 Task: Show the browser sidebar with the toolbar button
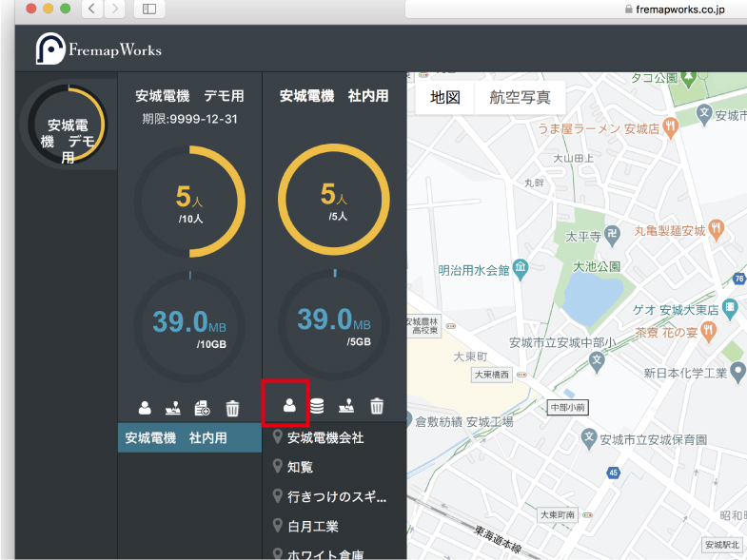(149, 9)
